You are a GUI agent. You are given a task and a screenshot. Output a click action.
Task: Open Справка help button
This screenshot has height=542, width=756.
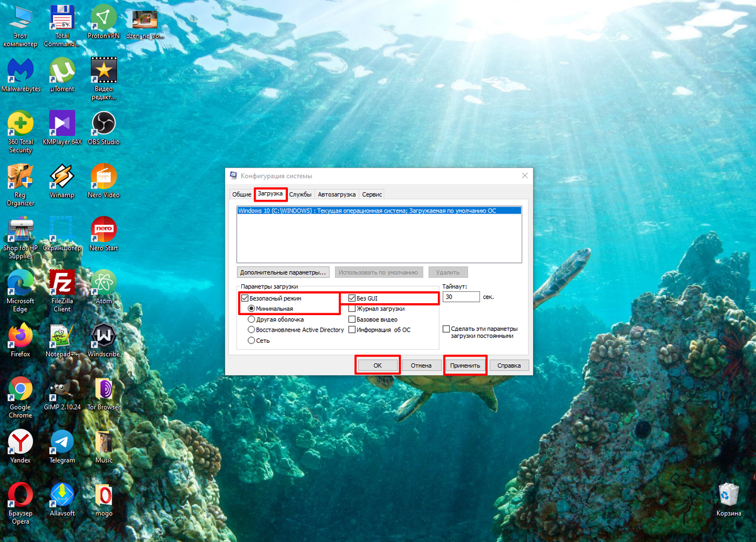point(509,366)
